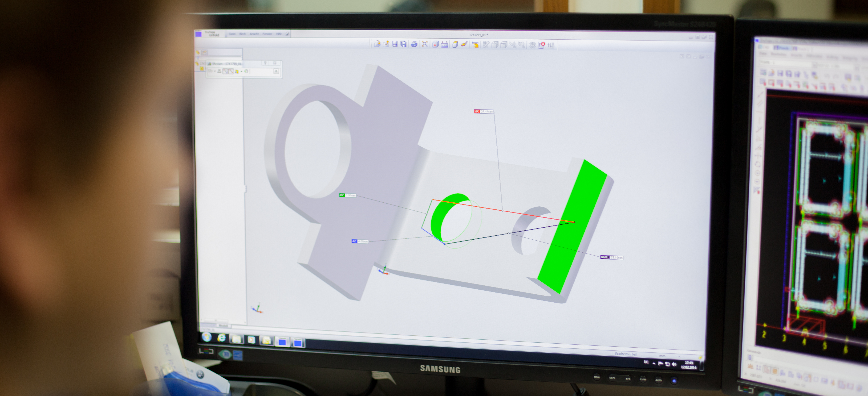Open the Ansicht menu
868x396 pixels.
254,34
